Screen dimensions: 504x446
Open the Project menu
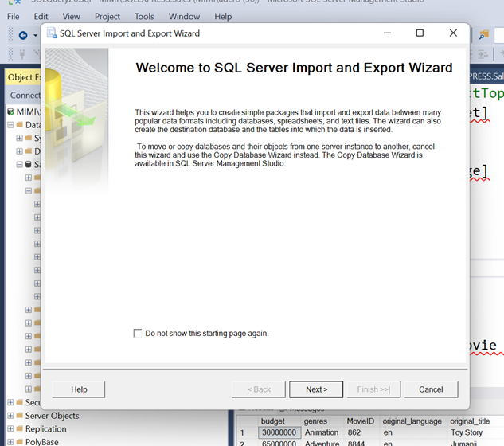(x=107, y=17)
